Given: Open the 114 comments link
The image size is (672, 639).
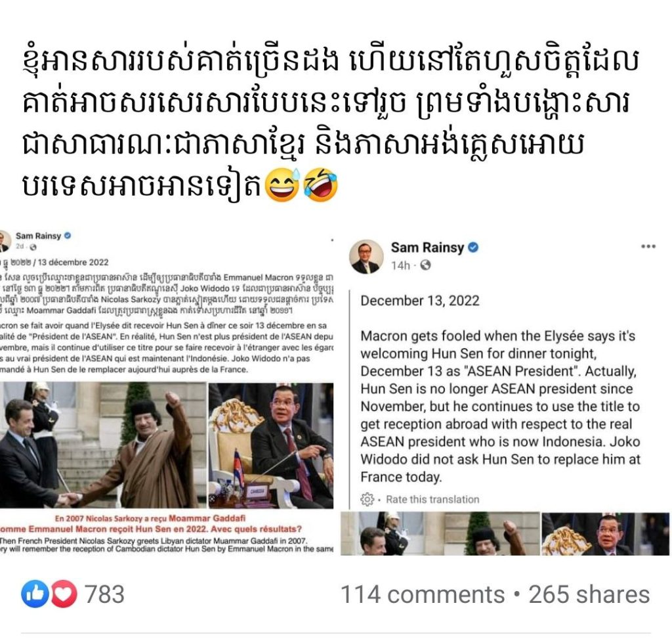Looking at the screenshot, I should click(423, 595).
